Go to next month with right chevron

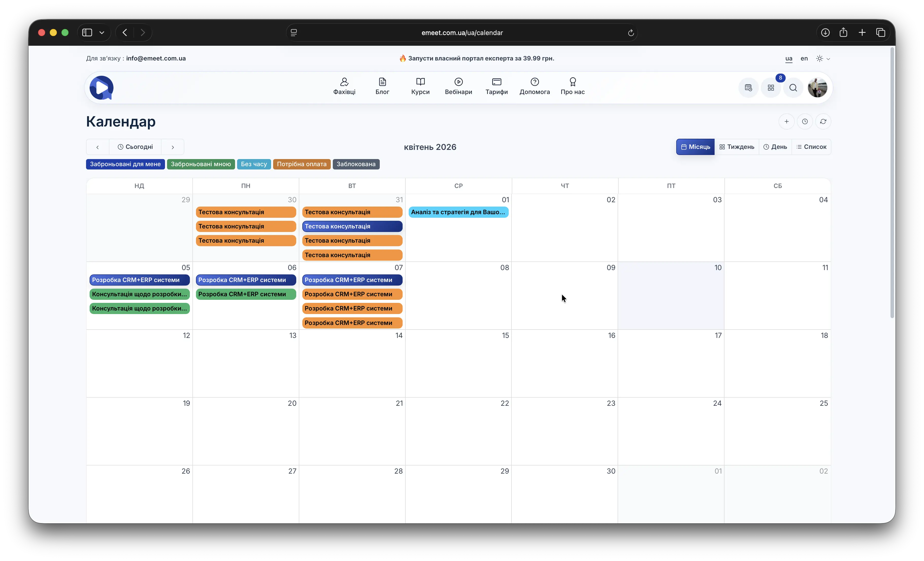click(173, 147)
